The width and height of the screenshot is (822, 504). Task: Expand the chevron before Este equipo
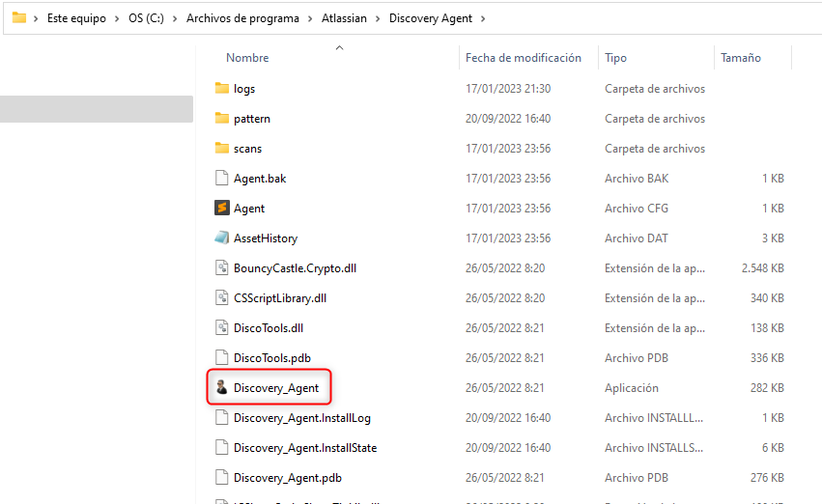36,18
